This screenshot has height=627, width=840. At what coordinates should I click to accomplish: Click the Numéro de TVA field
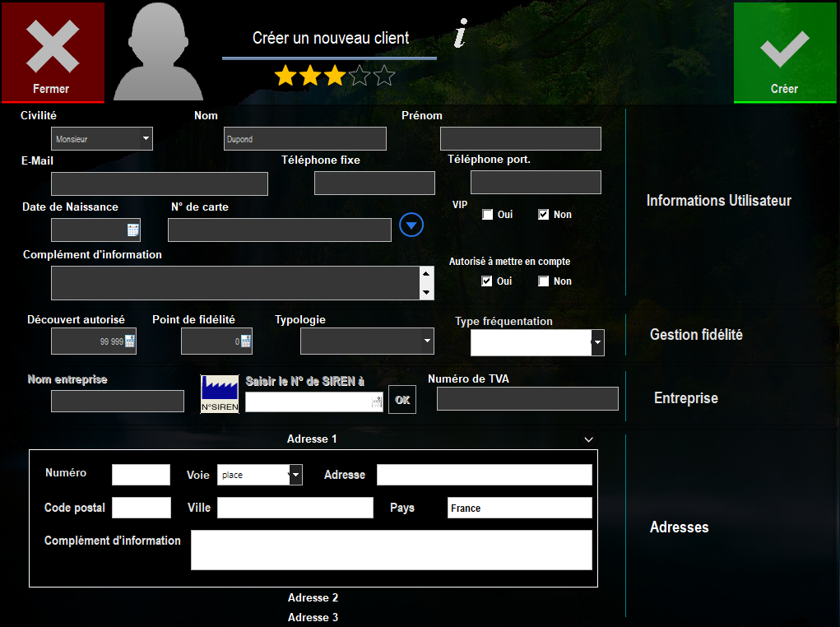tap(527, 399)
